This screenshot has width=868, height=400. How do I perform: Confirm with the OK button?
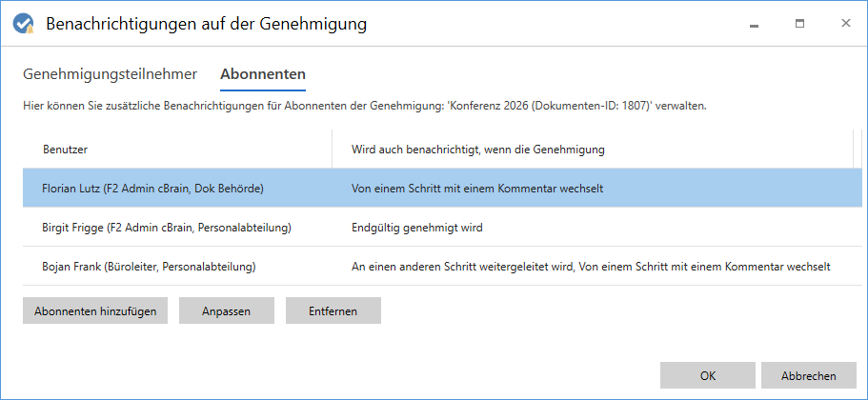click(708, 375)
